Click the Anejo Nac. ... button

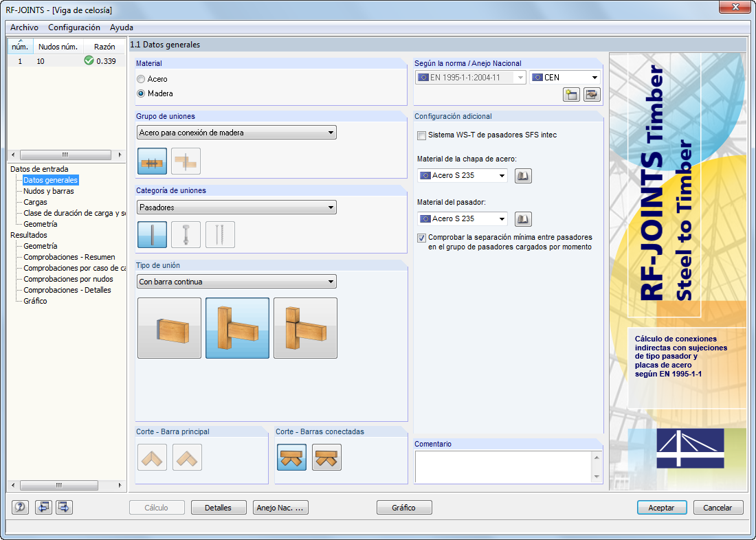pos(280,508)
